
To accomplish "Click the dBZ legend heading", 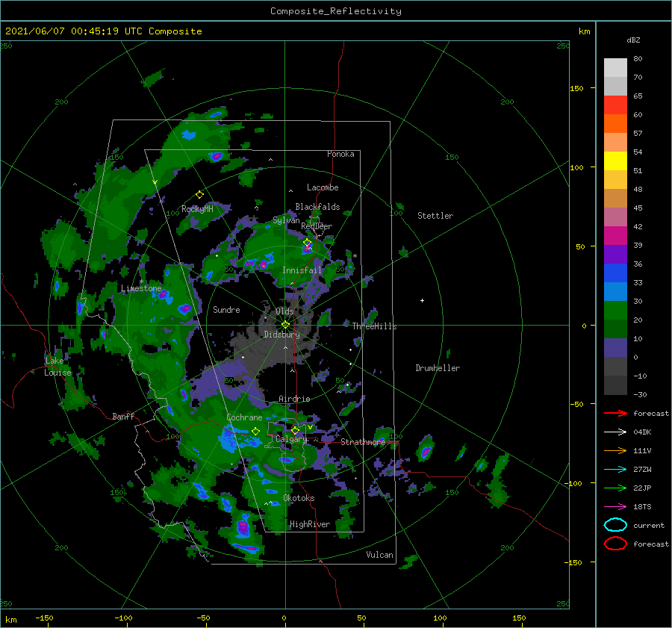I will pos(633,40).
